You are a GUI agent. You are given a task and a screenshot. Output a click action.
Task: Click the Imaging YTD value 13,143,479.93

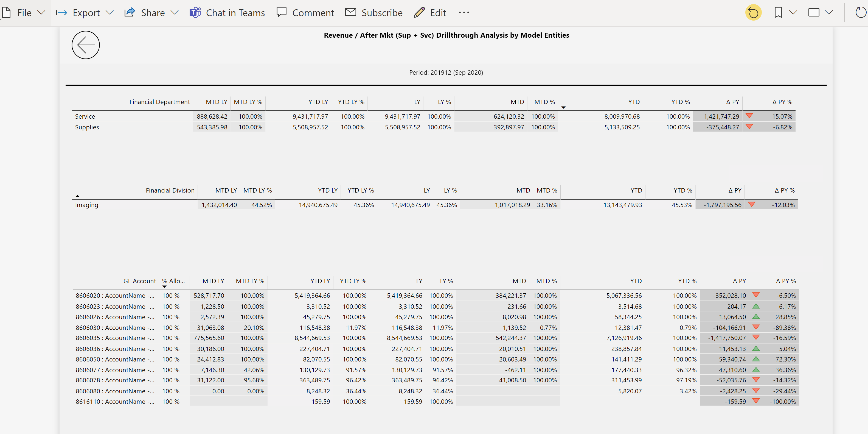point(622,205)
